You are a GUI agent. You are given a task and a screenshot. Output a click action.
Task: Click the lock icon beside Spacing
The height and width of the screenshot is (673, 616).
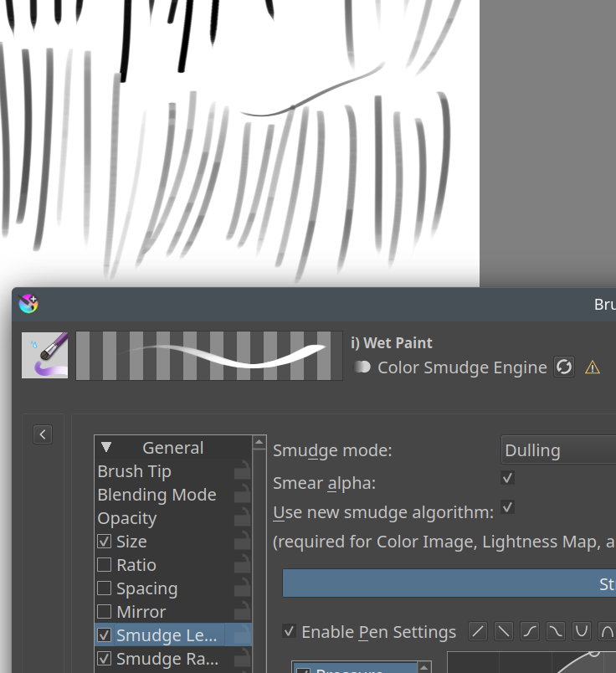tap(243, 587)
